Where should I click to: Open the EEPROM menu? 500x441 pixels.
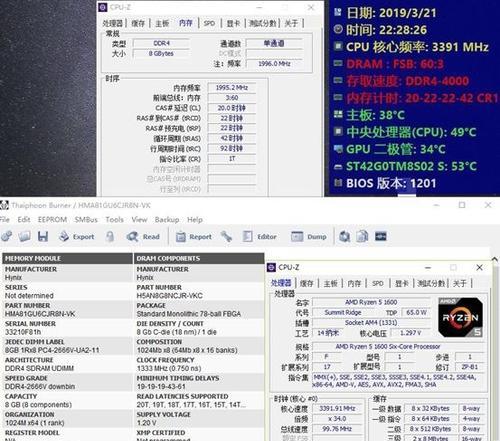[52, 220]
